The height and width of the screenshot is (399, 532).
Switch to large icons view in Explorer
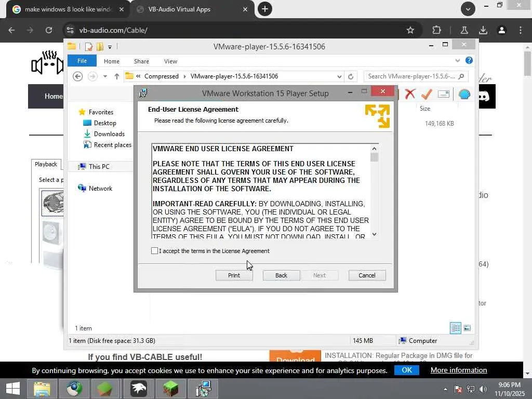pos(467,328)
